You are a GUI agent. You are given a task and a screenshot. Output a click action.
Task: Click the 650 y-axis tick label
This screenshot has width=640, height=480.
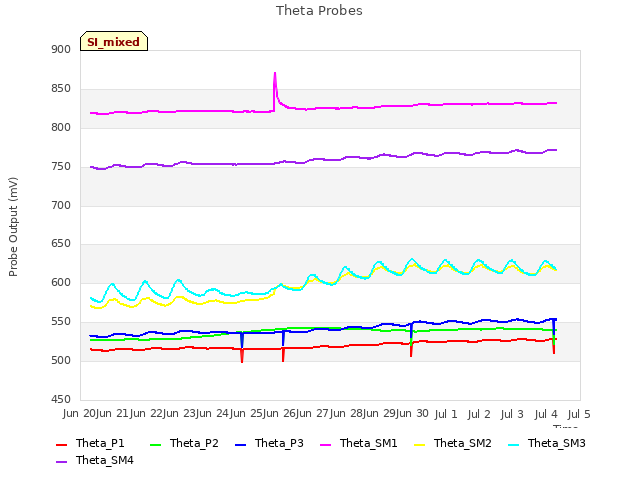point(61,244)
